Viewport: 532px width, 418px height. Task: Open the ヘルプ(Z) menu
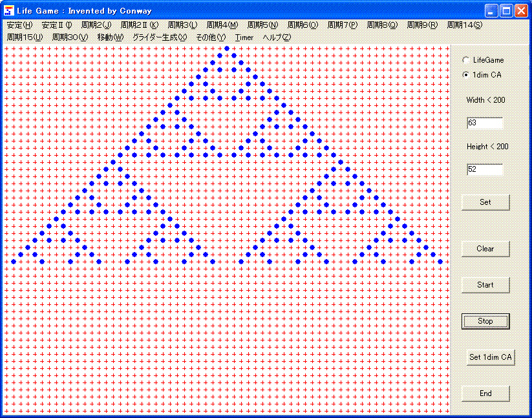point(277,37)
